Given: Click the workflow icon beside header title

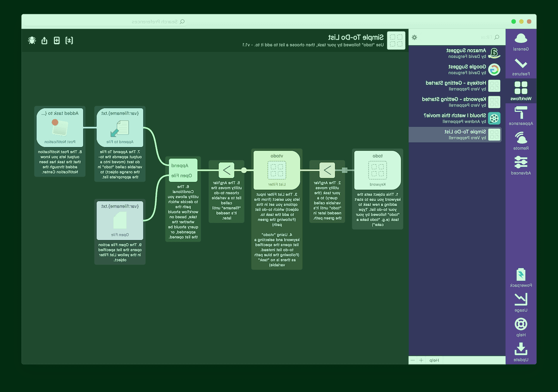Looking at the screenshot, I should click(x=396, y=40).
